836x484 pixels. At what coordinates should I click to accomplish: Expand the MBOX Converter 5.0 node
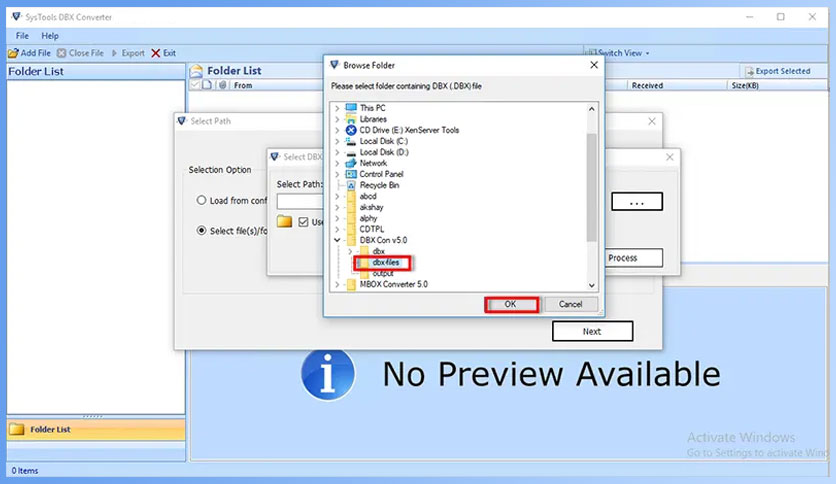337,285
